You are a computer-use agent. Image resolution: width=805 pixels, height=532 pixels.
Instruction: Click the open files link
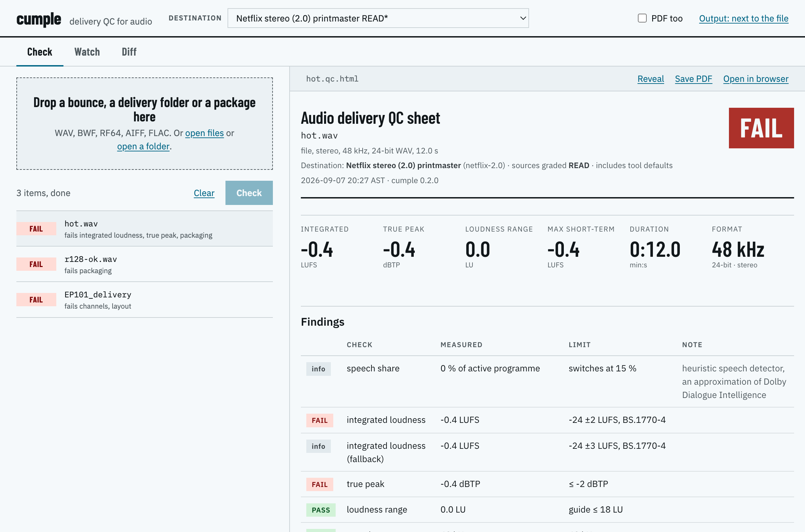(x=204, y=133)
